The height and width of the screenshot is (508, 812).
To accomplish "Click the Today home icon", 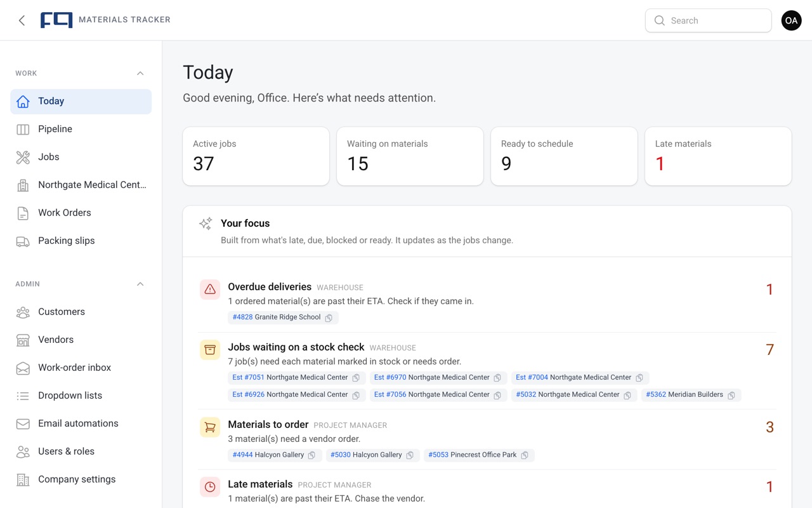I will (23, 102).
